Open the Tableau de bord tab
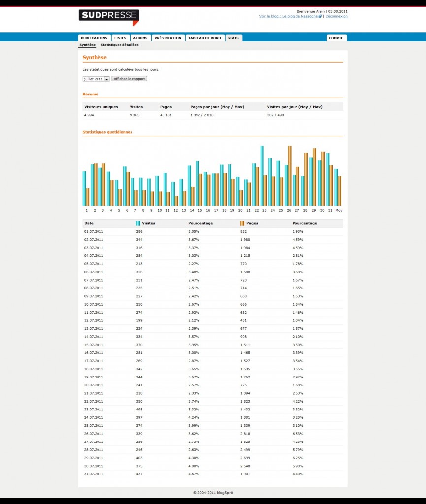Screen dimensions: 426x504 [204, 38]
